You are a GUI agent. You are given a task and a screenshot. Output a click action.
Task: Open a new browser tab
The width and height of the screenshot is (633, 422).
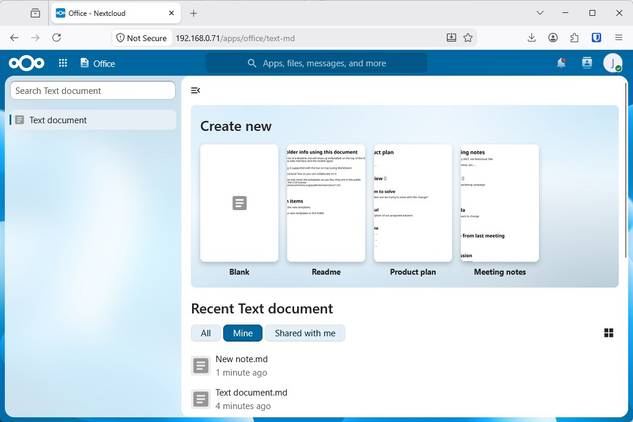coord(193,13)
